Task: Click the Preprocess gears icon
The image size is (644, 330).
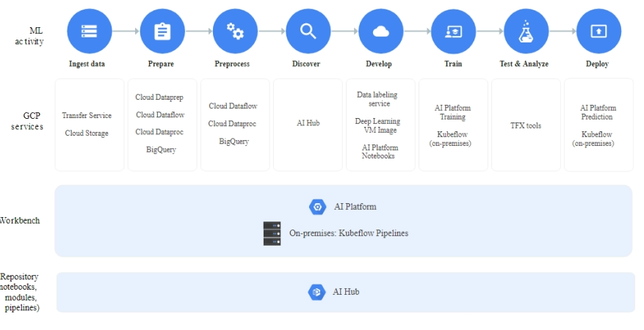Action: point(235,31)
